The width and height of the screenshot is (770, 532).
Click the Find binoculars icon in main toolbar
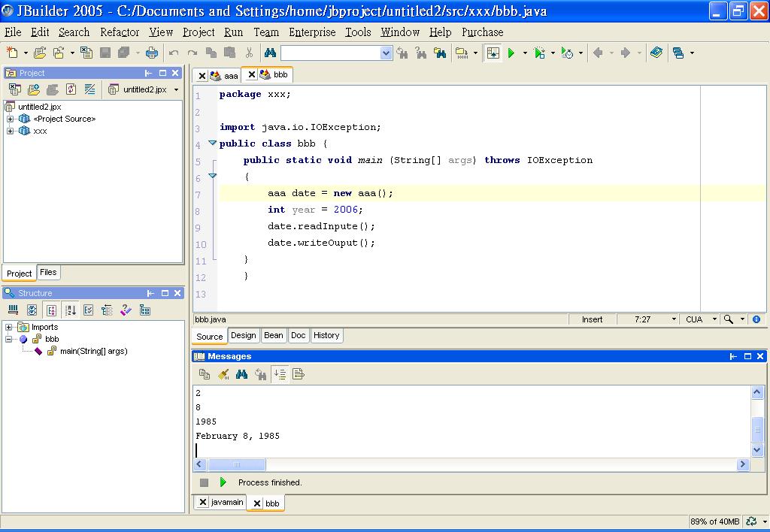pos(270,53)
